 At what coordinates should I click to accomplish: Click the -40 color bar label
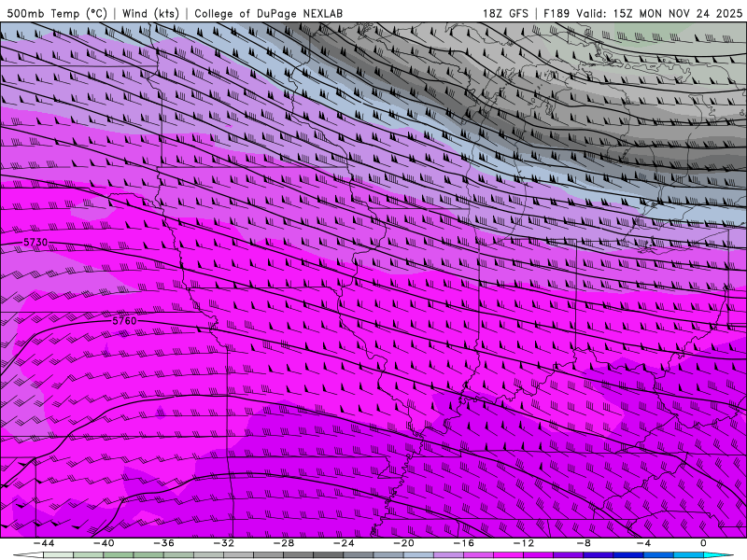click(104, 543)
